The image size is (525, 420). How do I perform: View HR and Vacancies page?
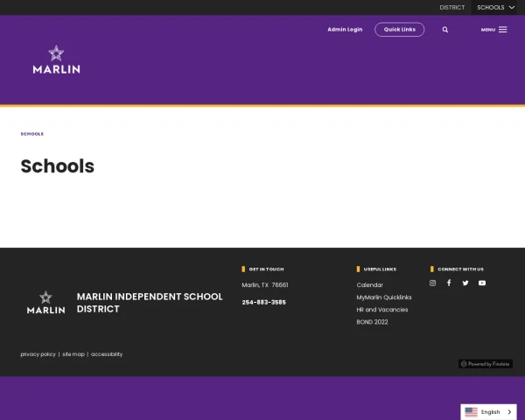[381, 310]
